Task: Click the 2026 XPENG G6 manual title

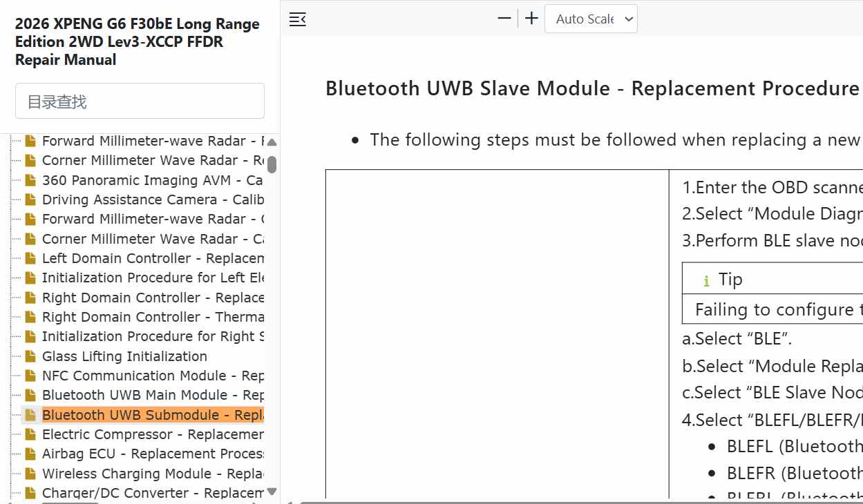Action: click(137, 41)
